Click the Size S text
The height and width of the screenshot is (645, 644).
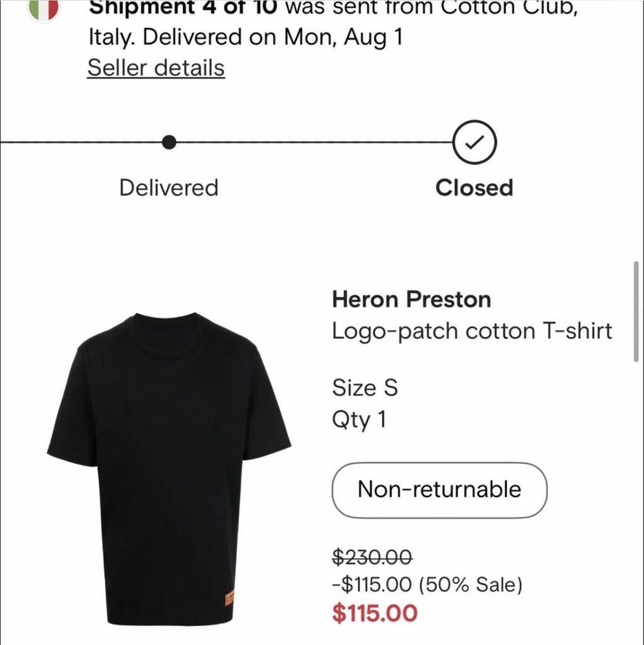365,387
